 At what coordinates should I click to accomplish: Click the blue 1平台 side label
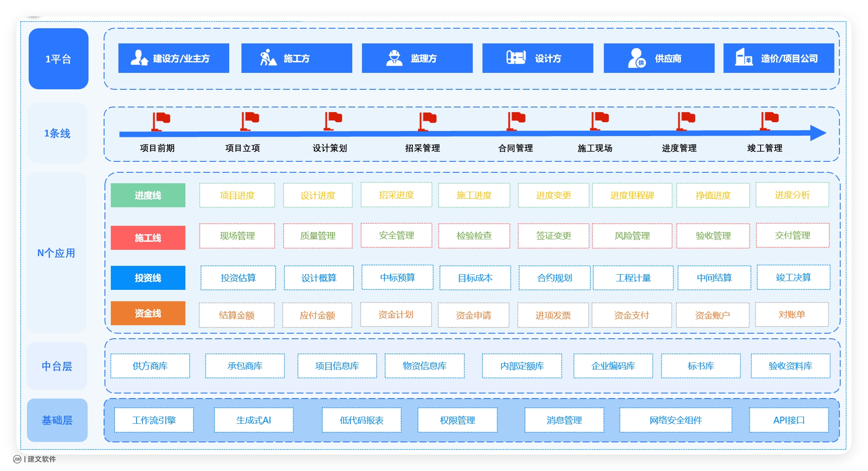tap(58, 59)
